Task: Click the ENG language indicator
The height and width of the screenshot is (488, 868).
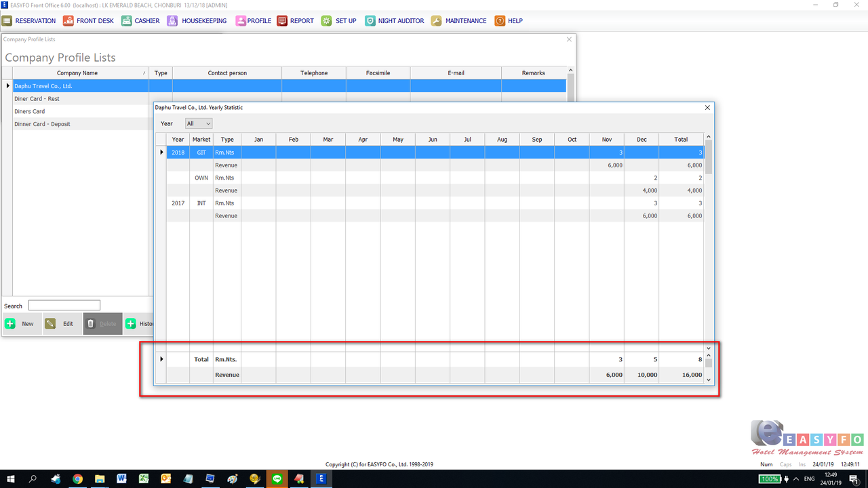Action: point(809,479)
